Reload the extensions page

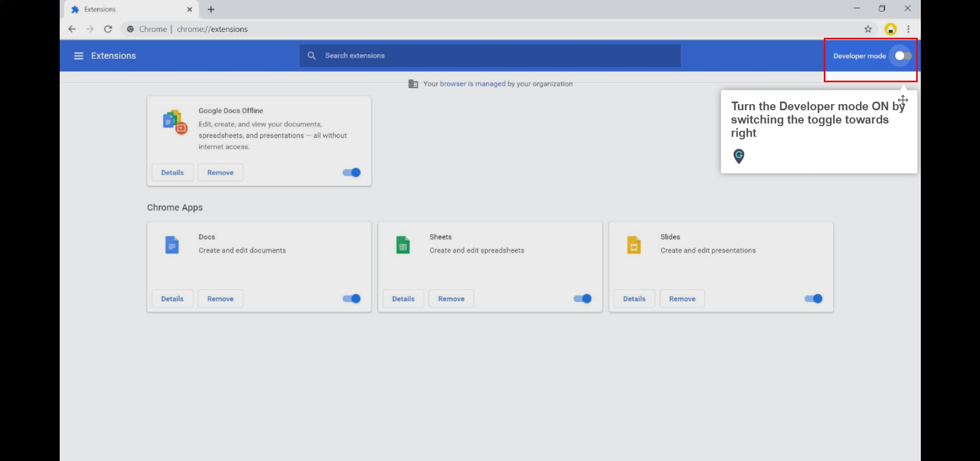click(108, 29)
